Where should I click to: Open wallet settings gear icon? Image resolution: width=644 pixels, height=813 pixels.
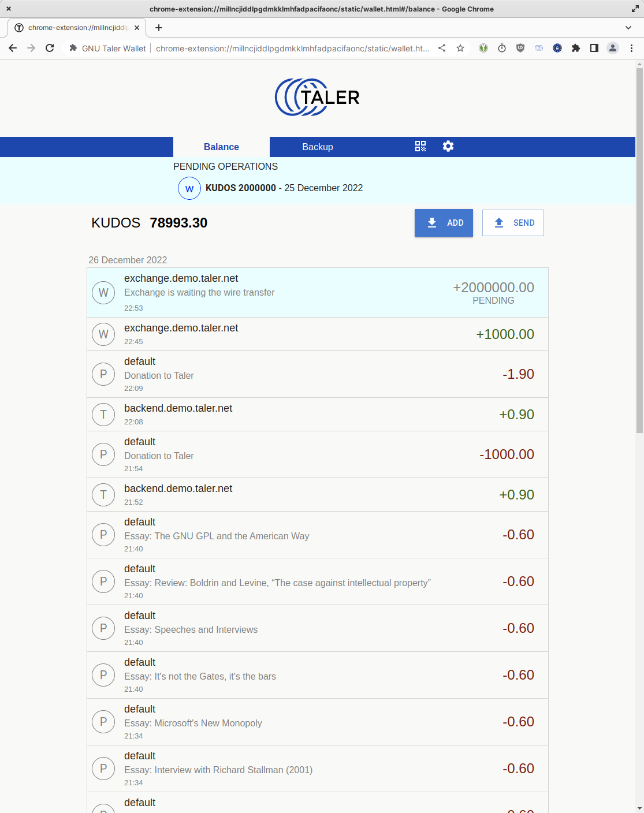tap(448, 147)
